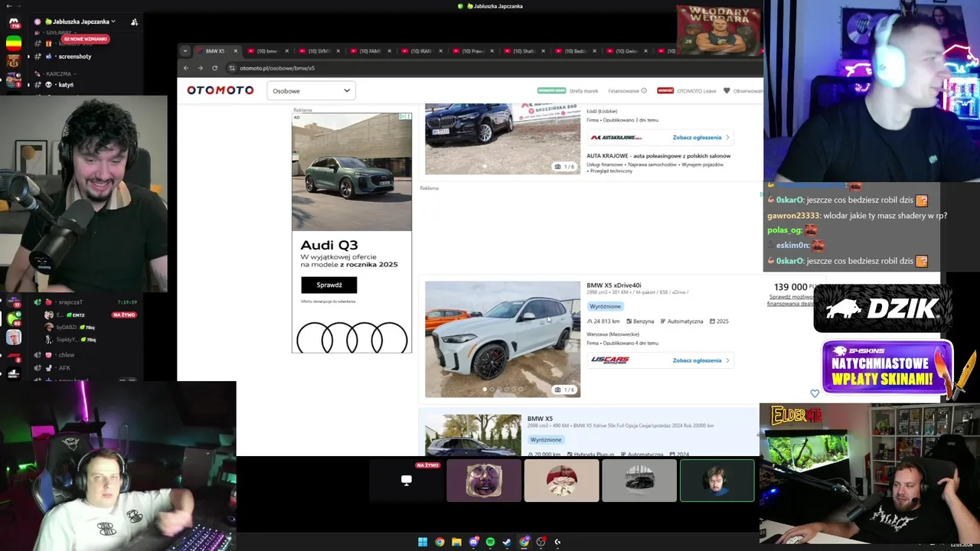Switch to the (10) SVM YouTube tab

(x=318, y=51)
